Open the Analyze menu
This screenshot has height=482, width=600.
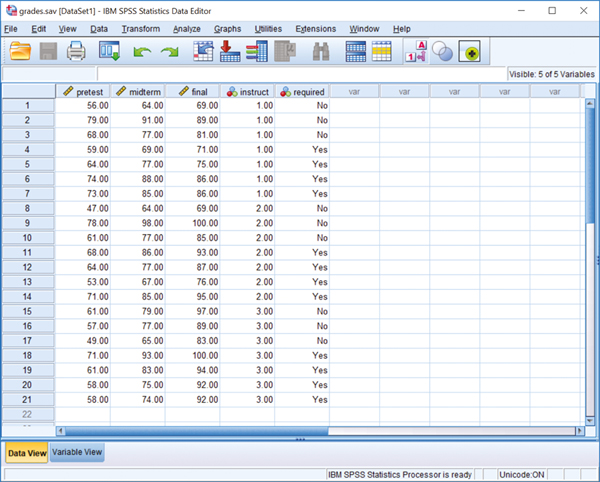187,29
